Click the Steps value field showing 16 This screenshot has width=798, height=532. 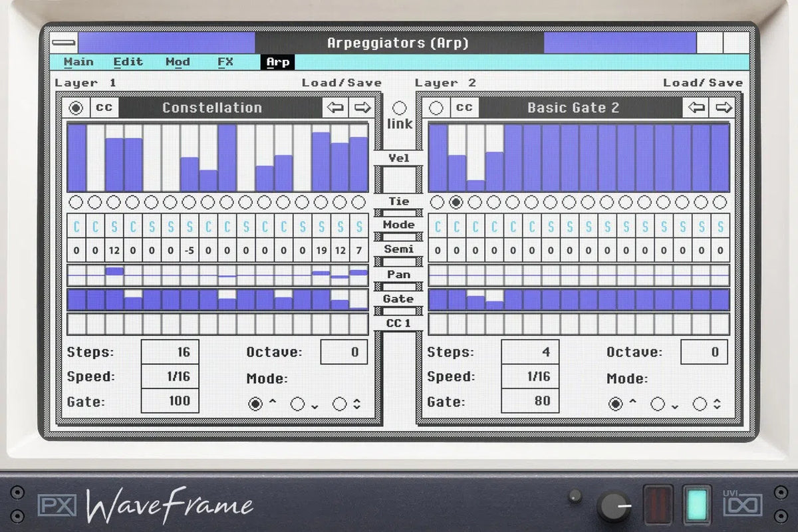pyautogui.click(x=170, y=352)
